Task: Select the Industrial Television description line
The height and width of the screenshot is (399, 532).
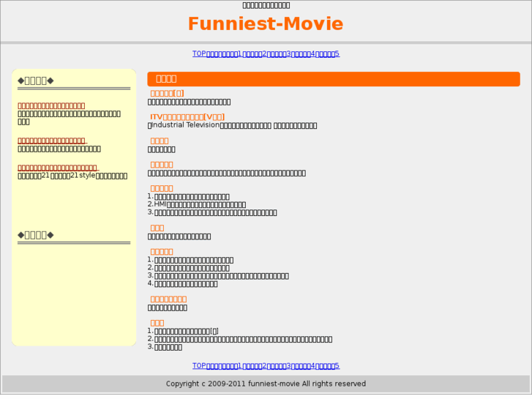Action: [233, 125]
